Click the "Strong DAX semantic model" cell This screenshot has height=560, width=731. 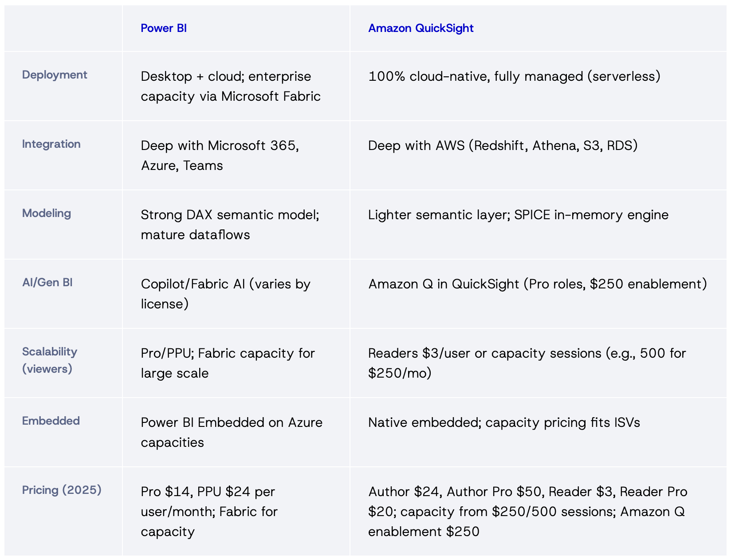point(230,225)
